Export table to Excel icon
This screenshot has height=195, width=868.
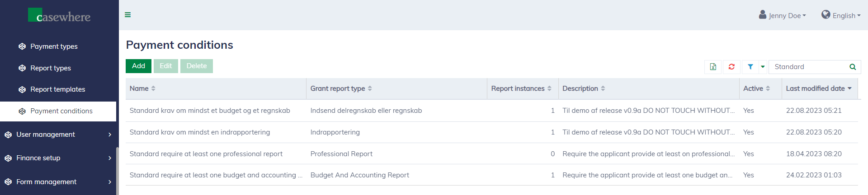pyautogui.click(x=713, y=67)
